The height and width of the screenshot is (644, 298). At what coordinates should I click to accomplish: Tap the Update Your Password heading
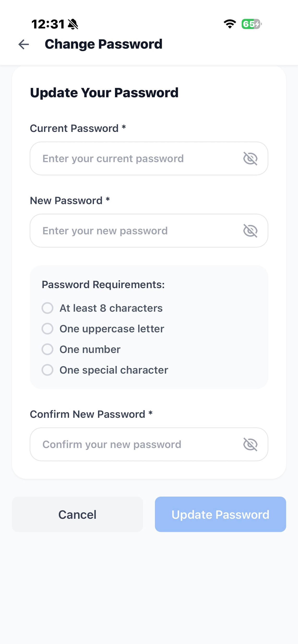pos(104,93)
